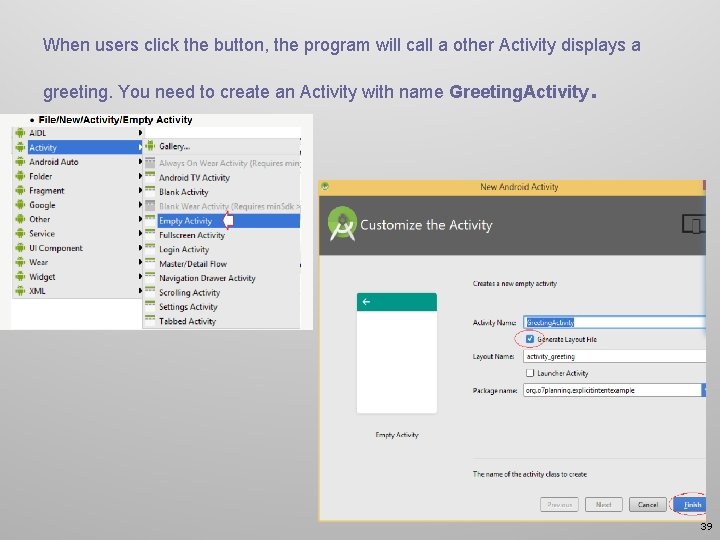This screenshot has height=540, width=720.
Task: Click the Android icon beside Wear
Action: 20,262
